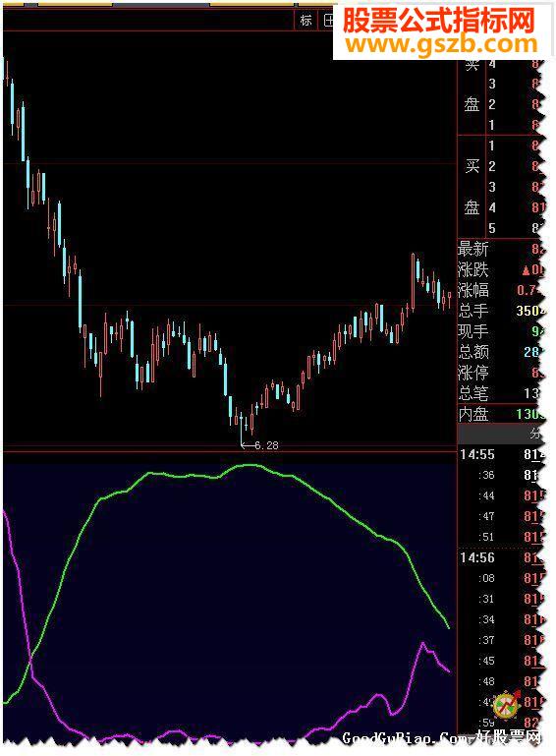
Task: Click the 涨幅 percent change row
Action: (x=501, y=290)
